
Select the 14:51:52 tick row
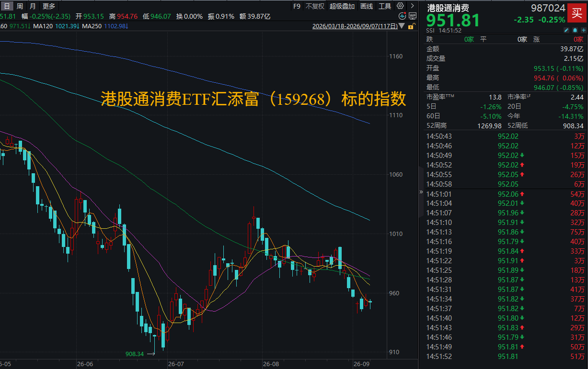(505, 357)
